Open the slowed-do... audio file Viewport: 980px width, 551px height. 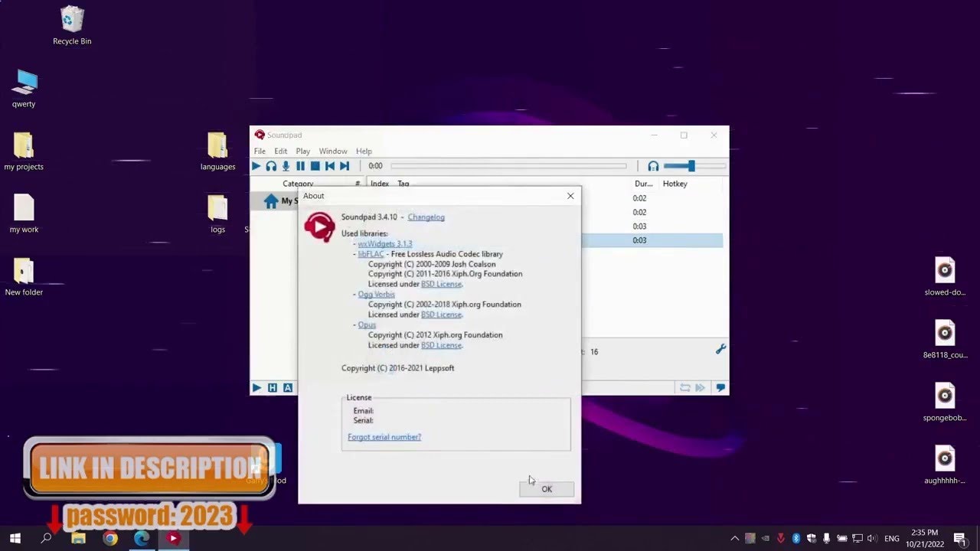(x=945, y=277)
